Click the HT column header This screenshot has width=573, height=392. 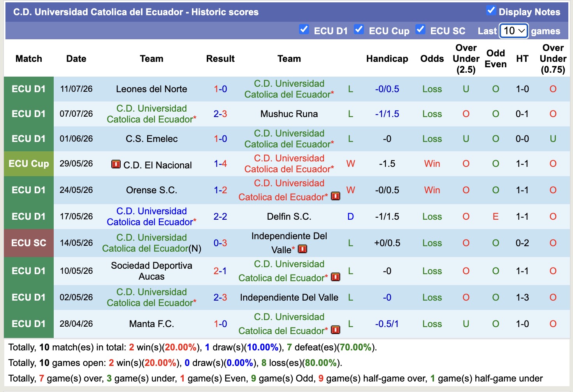click(x=522, y=59)
